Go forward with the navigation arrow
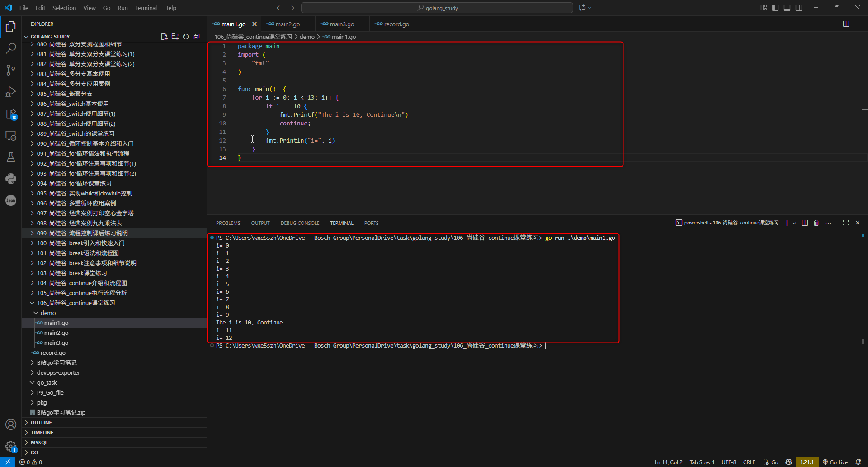868x467 pixels. pos(292,8)
